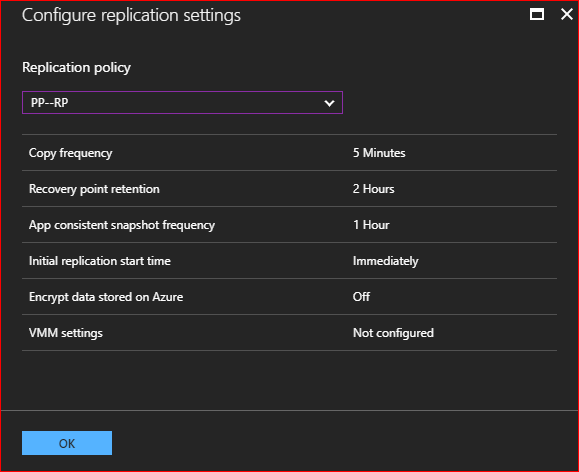
Task: Select the Not configured VMM value
Action: pos(393,333)
